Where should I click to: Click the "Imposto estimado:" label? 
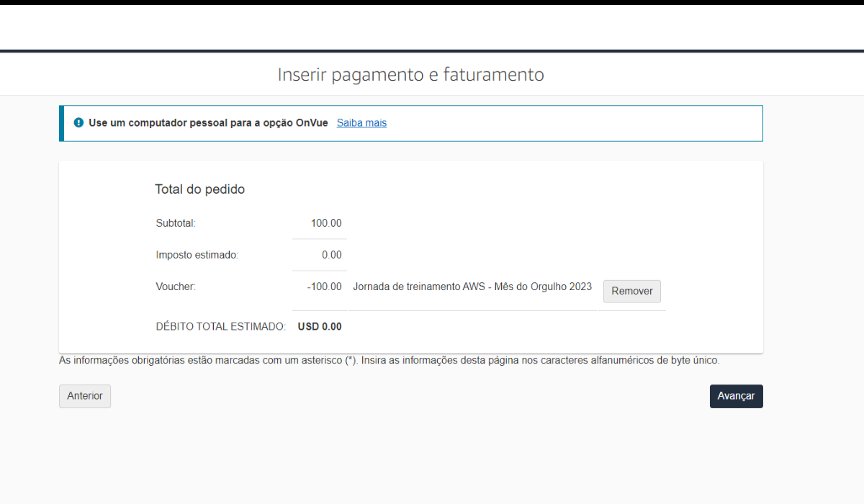click(197, 255)
